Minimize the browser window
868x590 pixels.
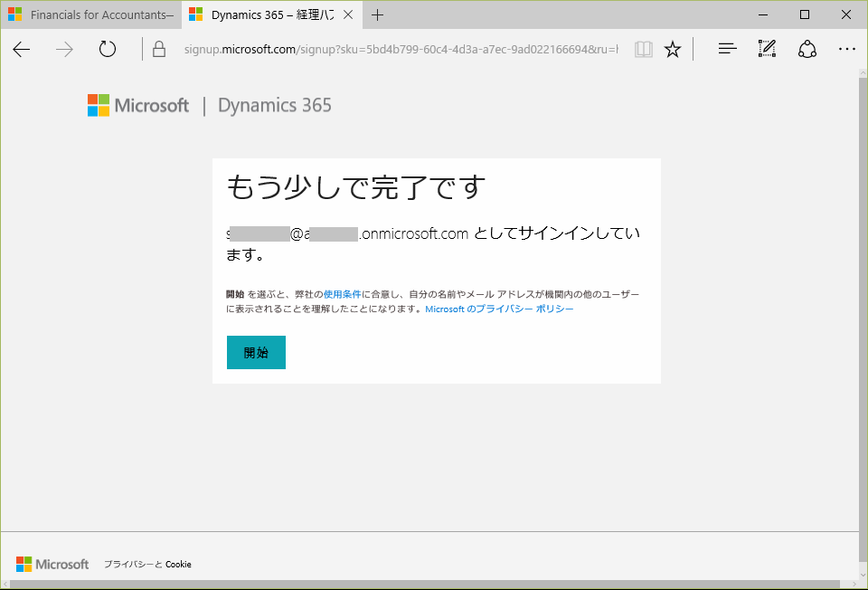click(x=763, y=15)
